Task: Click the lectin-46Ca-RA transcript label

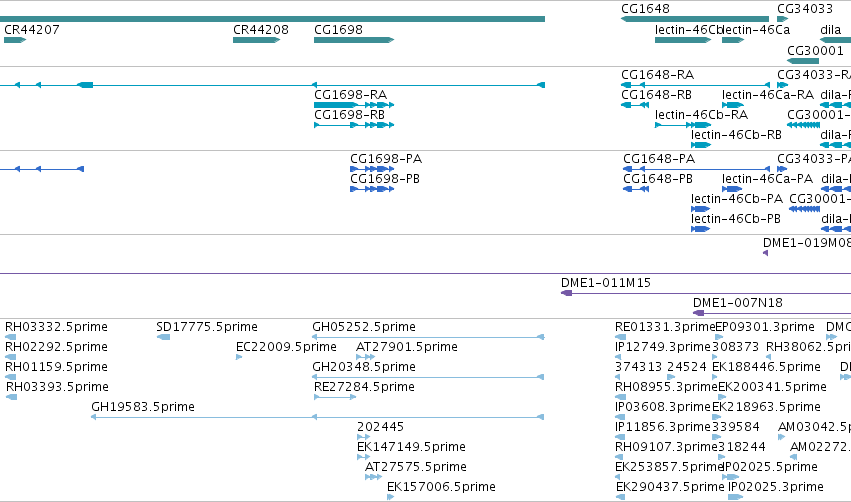Action: point(768,95)
